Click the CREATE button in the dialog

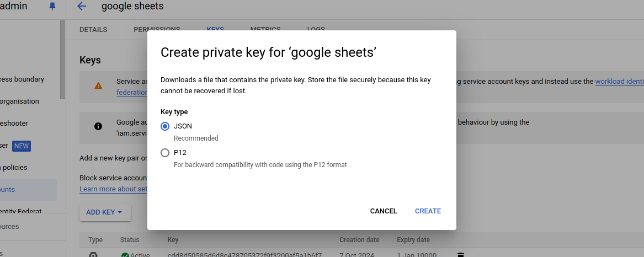click(428, 211)
